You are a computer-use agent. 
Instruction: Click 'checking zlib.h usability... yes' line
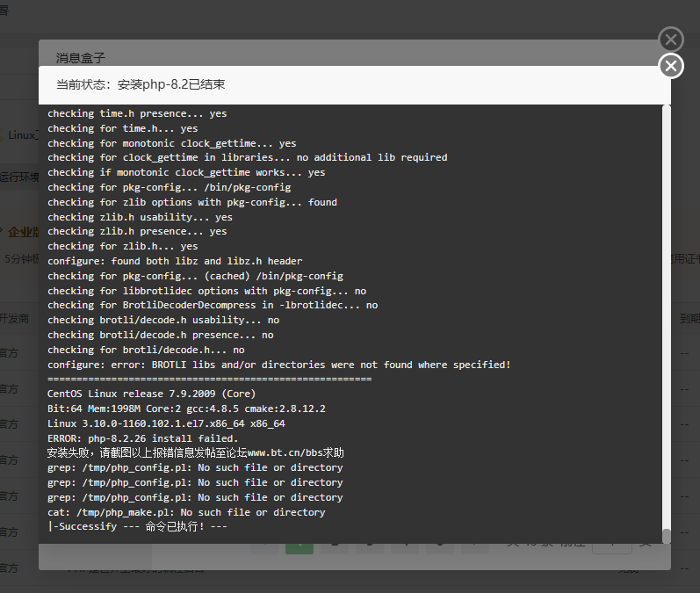click(141, 217)
